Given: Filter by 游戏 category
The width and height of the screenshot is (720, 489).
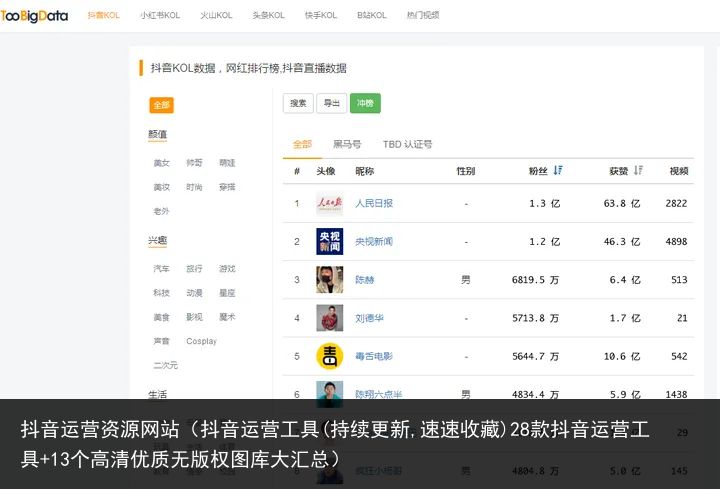Looking at the screenshot, I should [x=227, y=269].
